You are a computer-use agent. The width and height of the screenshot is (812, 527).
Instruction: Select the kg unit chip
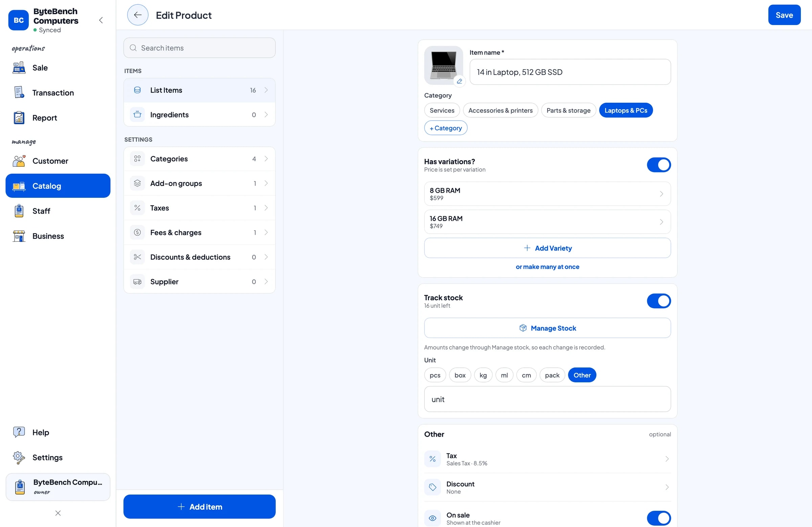(483, 375)
